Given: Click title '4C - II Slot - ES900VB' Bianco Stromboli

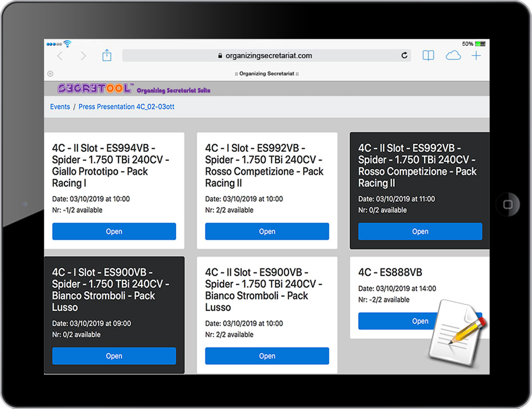Looking at the screenshot, I should [264, 290].
